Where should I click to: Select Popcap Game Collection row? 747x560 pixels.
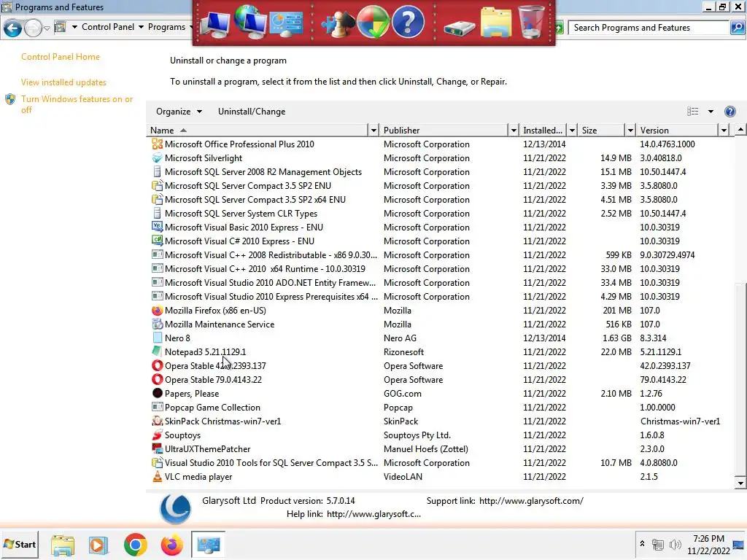click(438, 407)
